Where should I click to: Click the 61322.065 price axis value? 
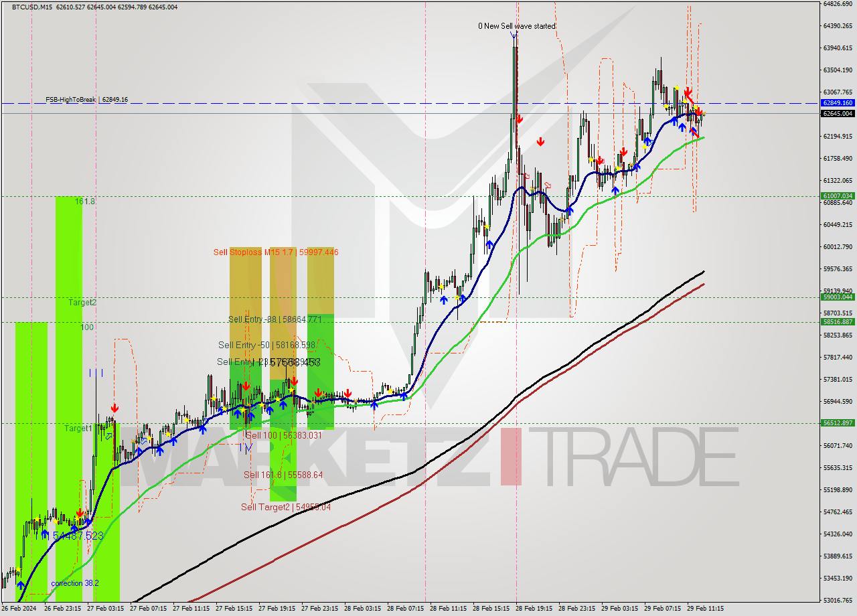pyautogui.click(x=837, y=180)
